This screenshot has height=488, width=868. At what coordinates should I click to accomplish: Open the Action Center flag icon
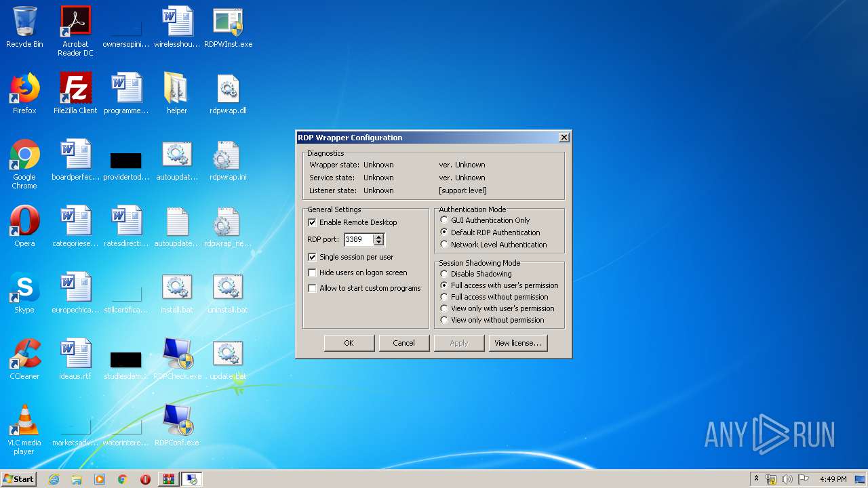[x=803, y=479]
